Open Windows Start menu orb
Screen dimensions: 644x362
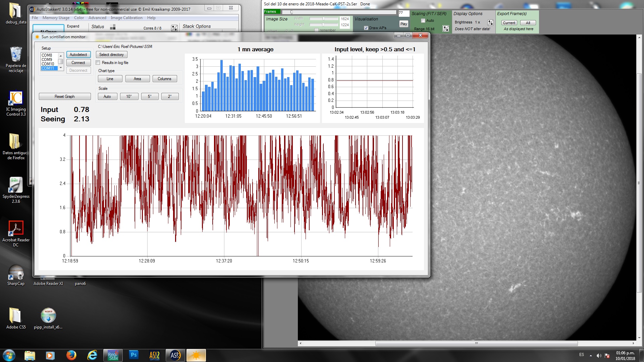point(9,355)
